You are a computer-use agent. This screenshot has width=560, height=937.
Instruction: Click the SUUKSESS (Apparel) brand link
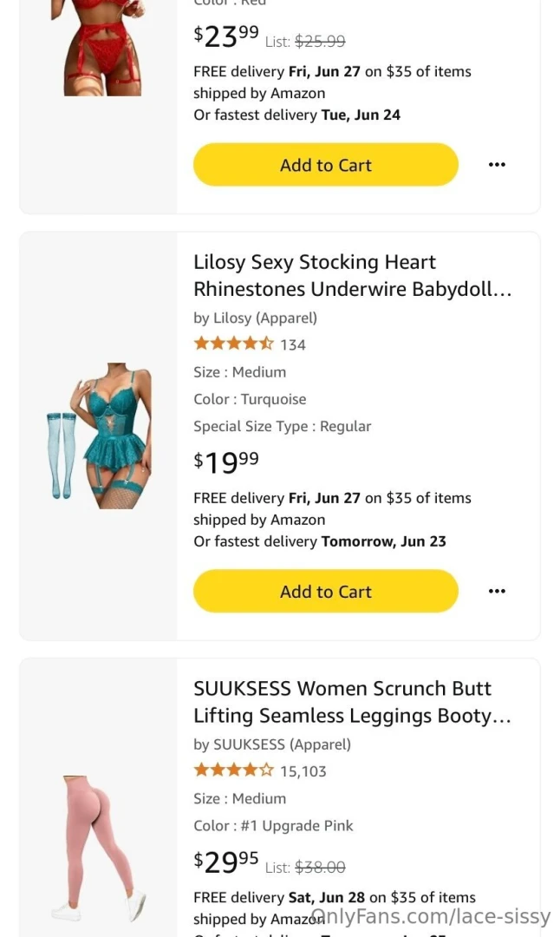(271, 744)
